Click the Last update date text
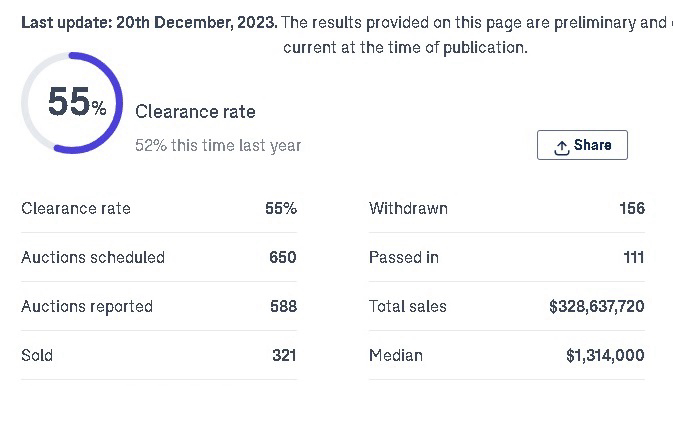The width and height of the screenshot is (673, 428). 149,22
